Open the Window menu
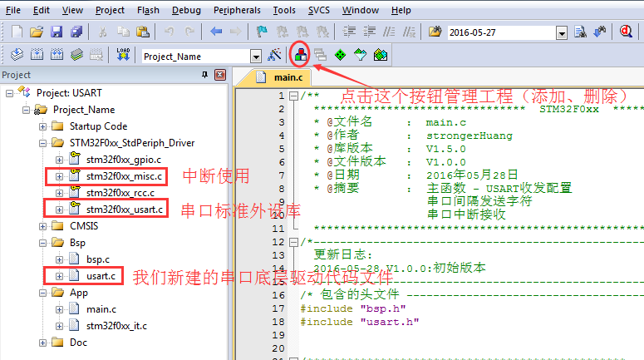 [361, 10]
